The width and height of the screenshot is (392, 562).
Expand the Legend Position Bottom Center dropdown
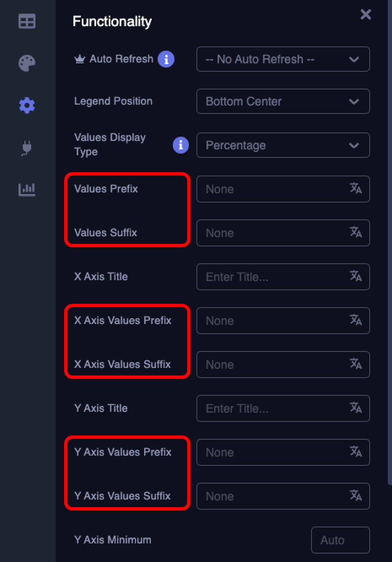coord(283,101)
